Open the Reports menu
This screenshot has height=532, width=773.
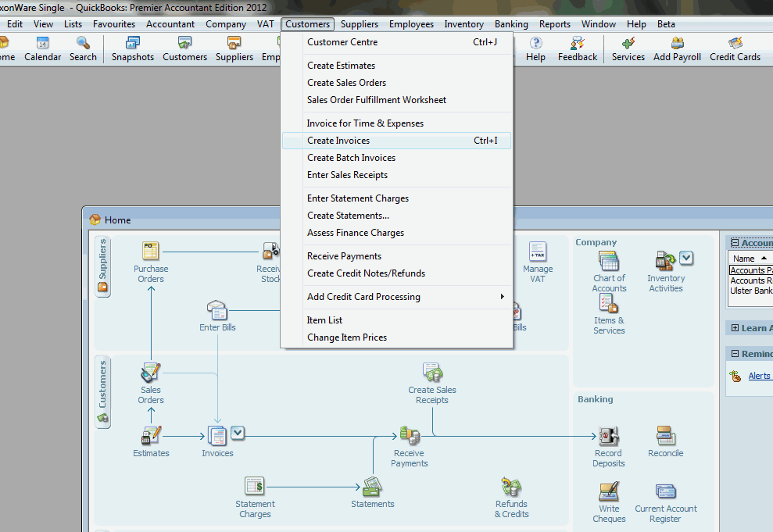[x=555, y=24]
